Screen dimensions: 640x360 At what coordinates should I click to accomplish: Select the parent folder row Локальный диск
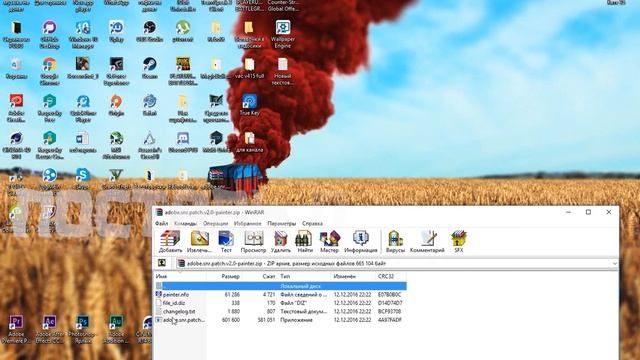click(280, 286)
